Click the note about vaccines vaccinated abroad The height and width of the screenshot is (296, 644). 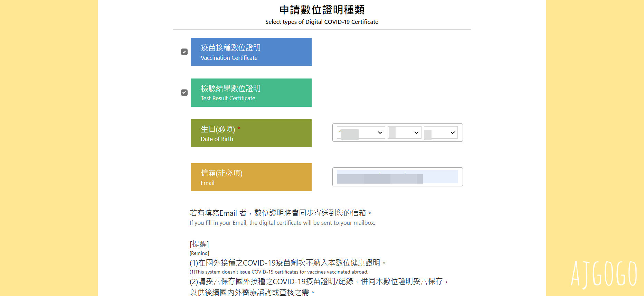tap(279, 272)
